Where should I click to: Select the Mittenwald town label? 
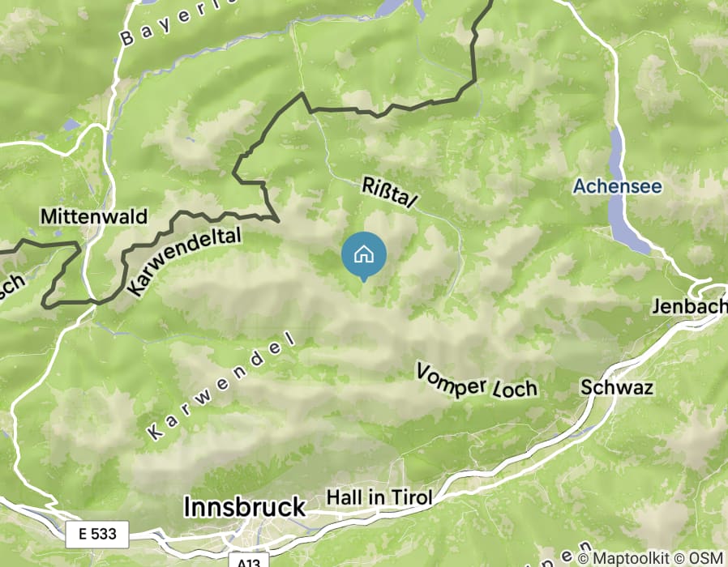94,217
